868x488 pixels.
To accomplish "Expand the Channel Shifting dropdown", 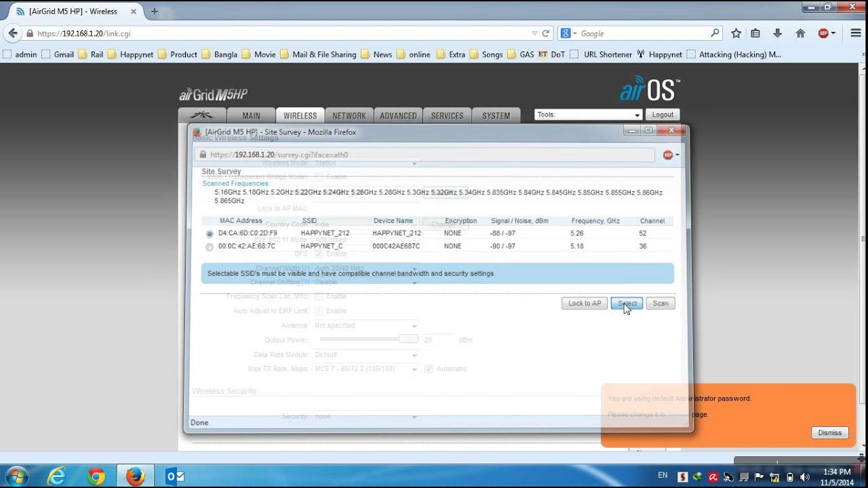I will pyautogui.click(x=366, y=282).
